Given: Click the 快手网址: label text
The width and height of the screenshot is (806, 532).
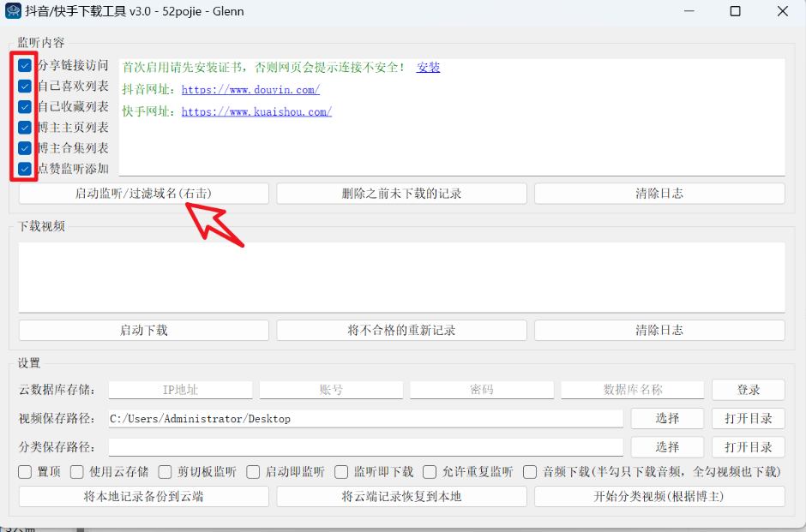Looking at the screenshot, I should tap(151, 111).
